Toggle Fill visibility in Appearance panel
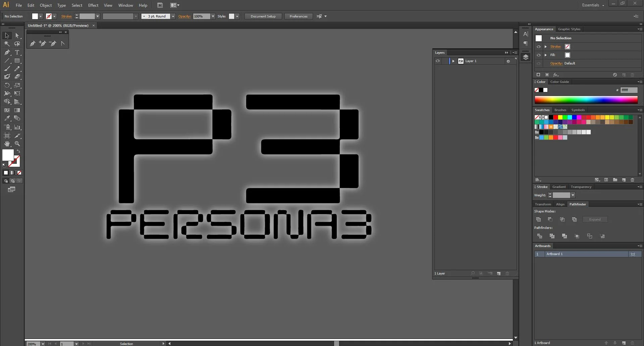This screenshot has height=346, width=644. tap(539, 55)
